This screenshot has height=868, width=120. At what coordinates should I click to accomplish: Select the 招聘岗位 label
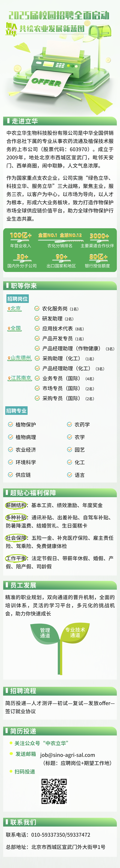18,299
